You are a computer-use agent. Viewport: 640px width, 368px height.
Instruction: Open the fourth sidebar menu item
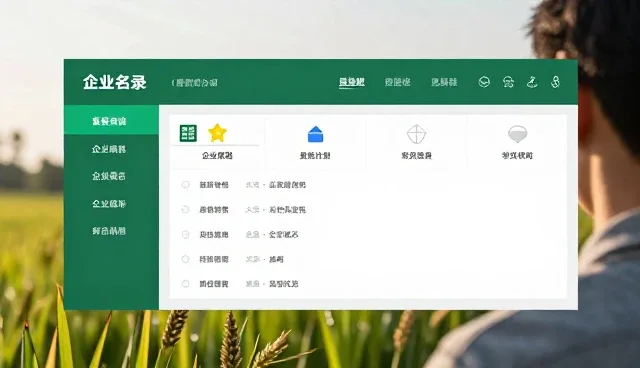tap(109, 203)
